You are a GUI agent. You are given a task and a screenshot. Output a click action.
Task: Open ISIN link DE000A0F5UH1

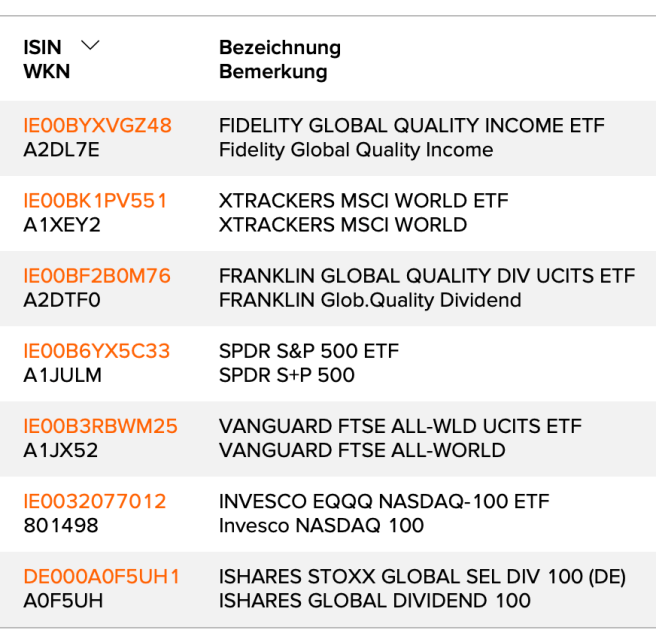pyautogui.click(x=101, y=577)
